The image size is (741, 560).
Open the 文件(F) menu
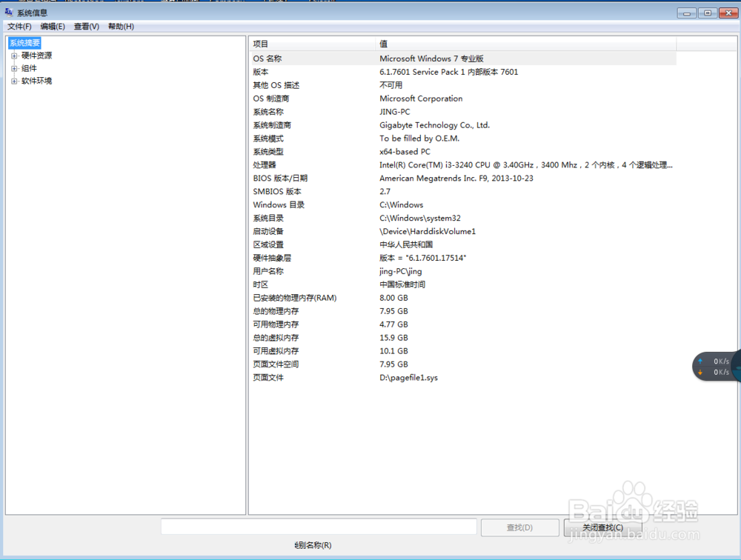click(19, 27)
